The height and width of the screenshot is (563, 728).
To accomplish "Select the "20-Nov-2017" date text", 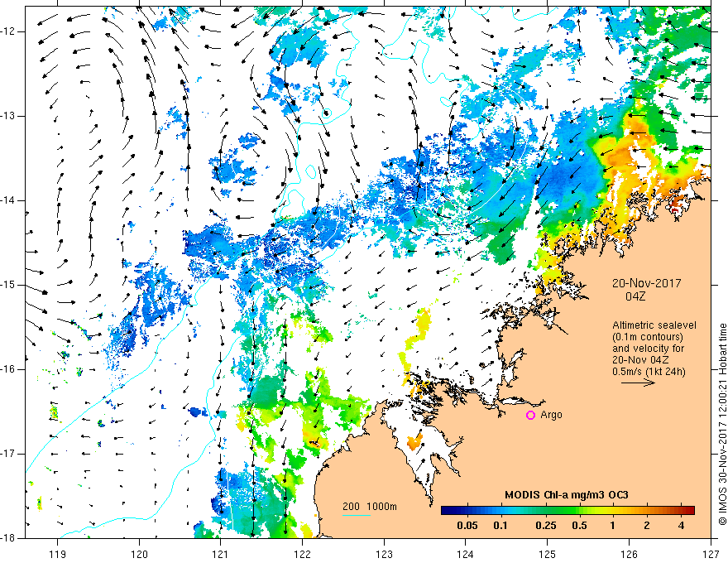I will point(646,283).
